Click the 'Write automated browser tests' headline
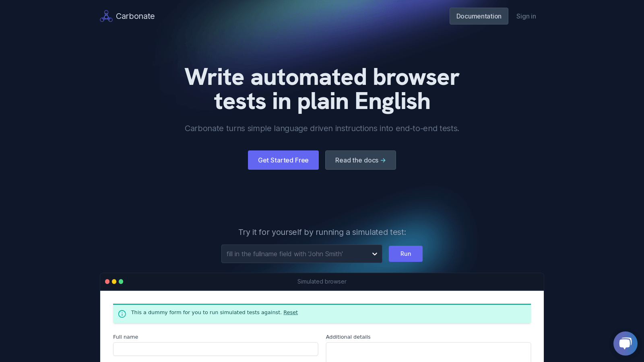This screenshot has height=362, width=644. (x=322, y=89)
